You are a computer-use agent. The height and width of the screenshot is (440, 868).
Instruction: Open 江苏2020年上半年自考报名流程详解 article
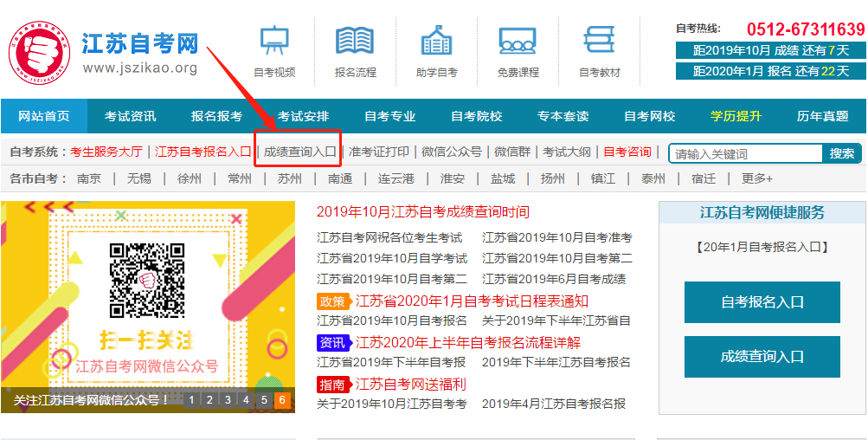point(468,342)
